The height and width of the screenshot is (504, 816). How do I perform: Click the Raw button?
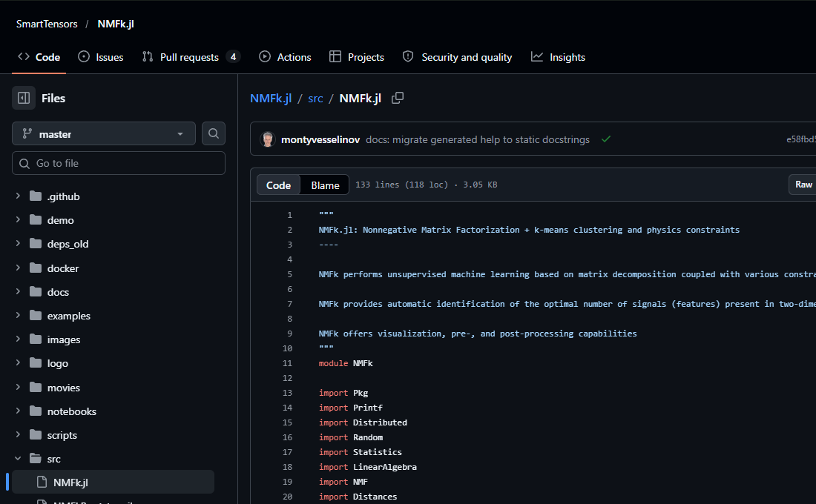coord(803,185)
